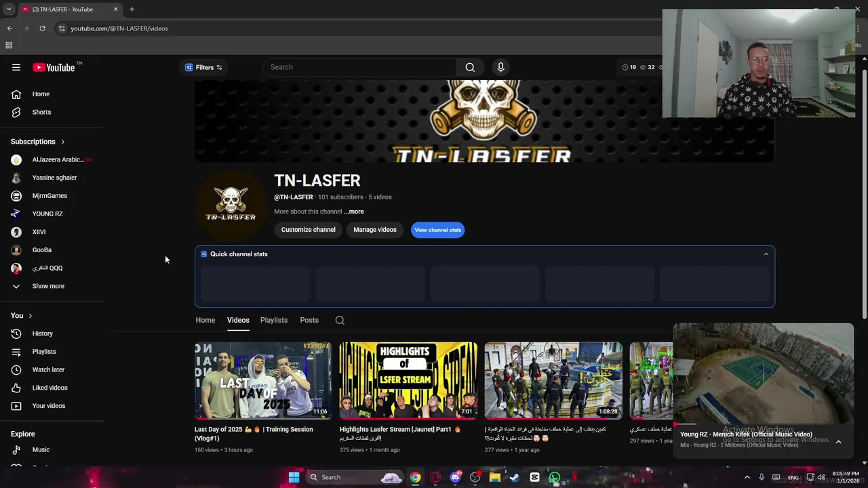The height and width of the screenshot is (488, 868).
Task: Click the browser address bar
Action: (x=359, y=28)
